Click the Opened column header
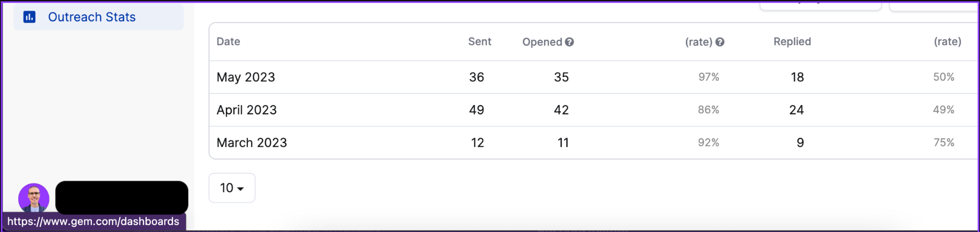 tap(542, 42)
